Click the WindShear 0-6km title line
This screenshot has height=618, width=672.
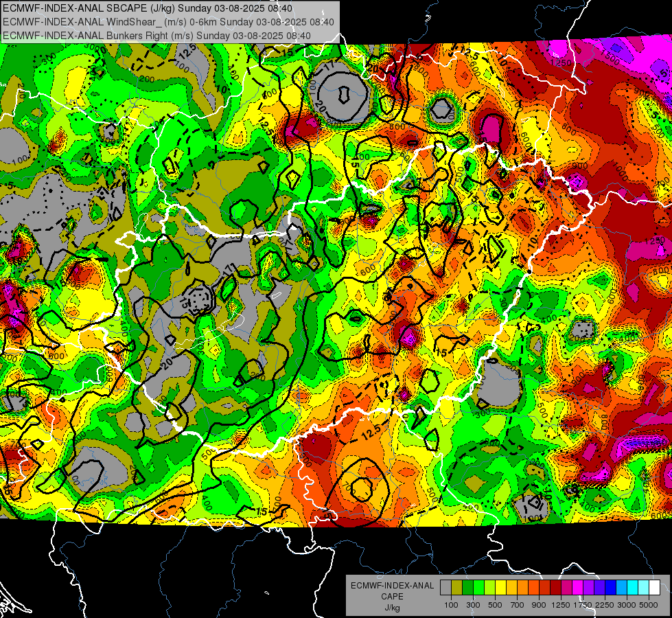pos(168,22)
